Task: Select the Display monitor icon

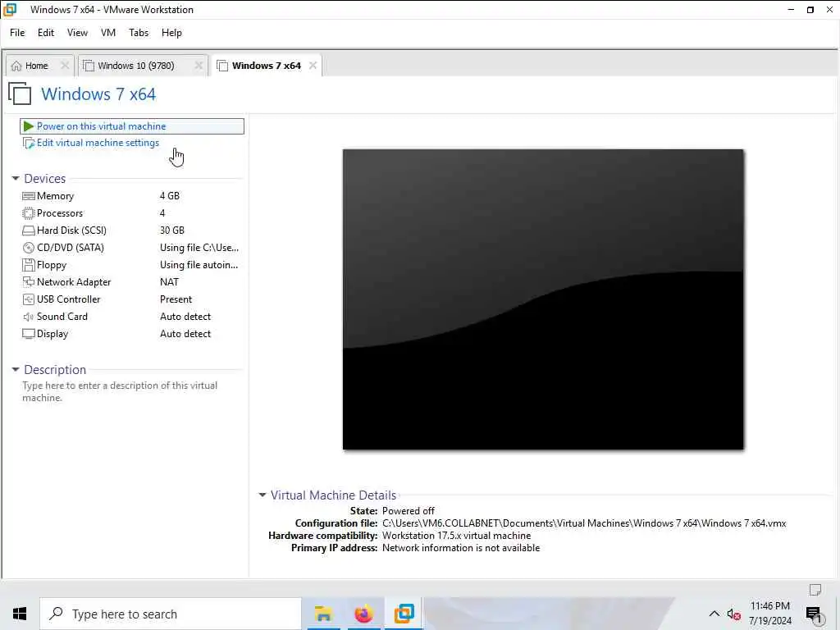Action: [29, 334]
